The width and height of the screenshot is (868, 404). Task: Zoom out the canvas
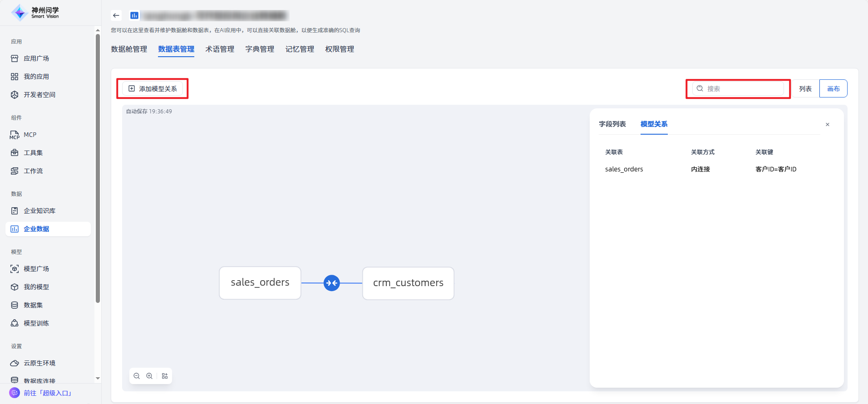click(137, 376)
